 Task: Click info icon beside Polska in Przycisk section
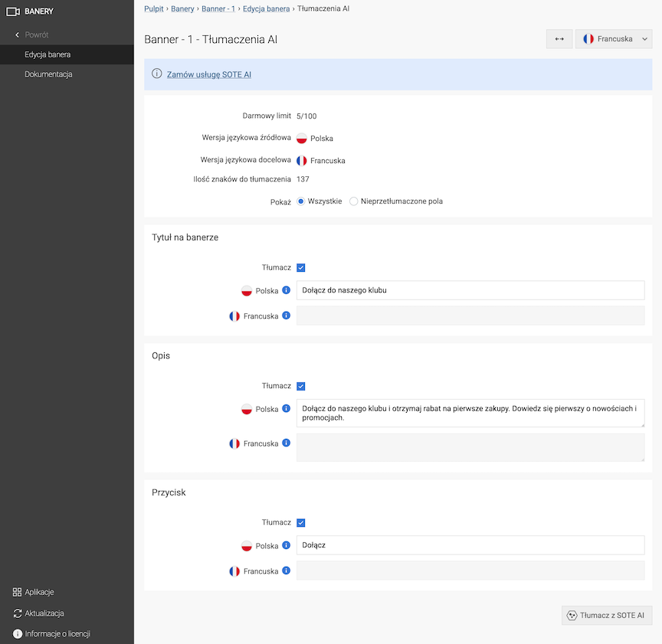coord(287,544)
